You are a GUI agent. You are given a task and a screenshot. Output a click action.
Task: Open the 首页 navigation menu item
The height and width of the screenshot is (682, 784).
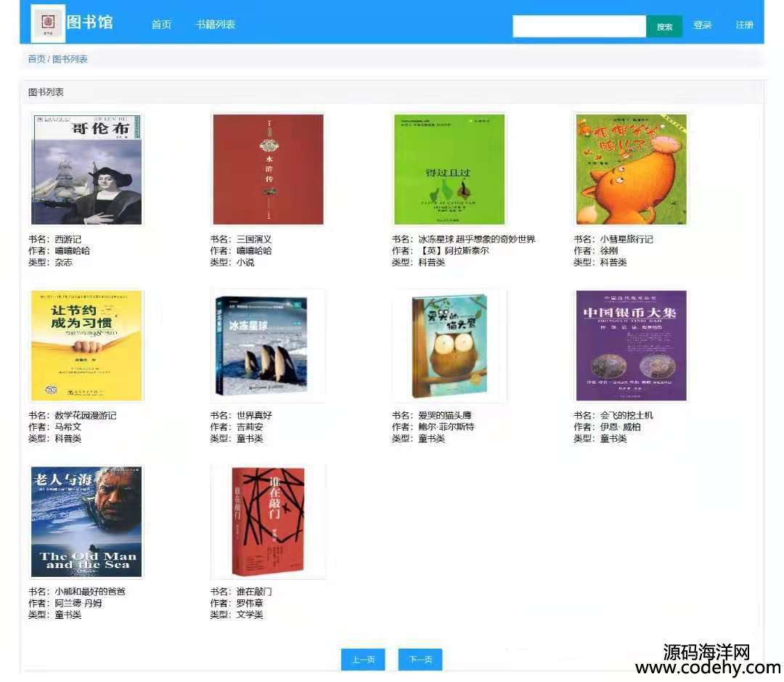[161, 25]
